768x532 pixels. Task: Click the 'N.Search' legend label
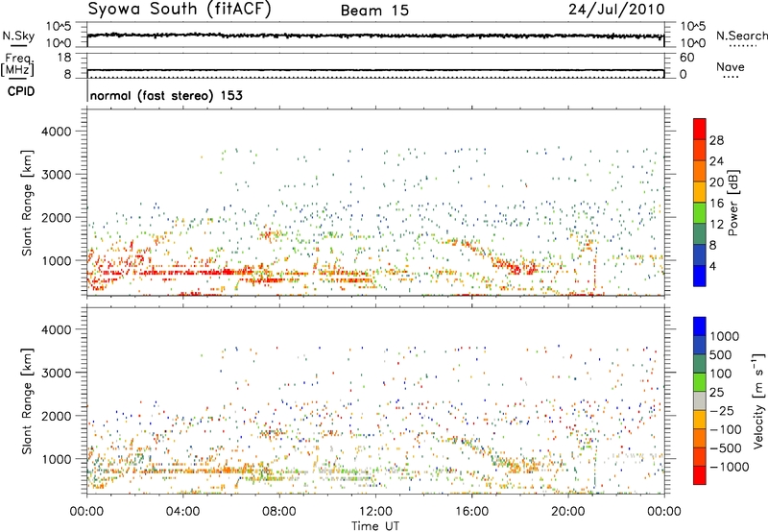pos(741,36)
